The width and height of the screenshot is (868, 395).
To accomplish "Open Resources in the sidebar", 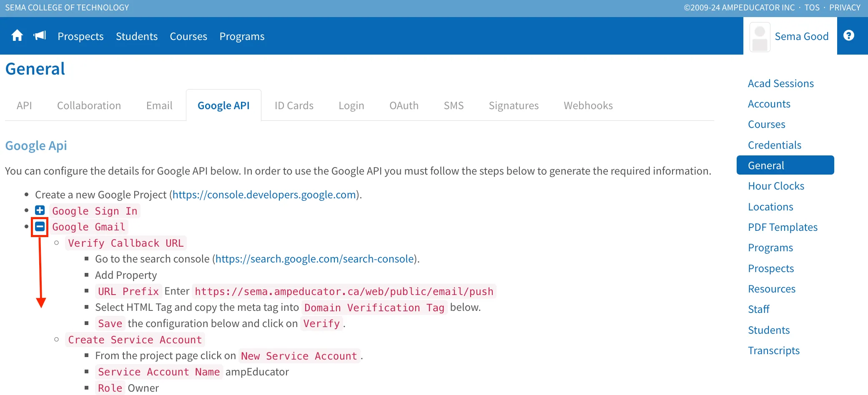I will pos(771,289).
